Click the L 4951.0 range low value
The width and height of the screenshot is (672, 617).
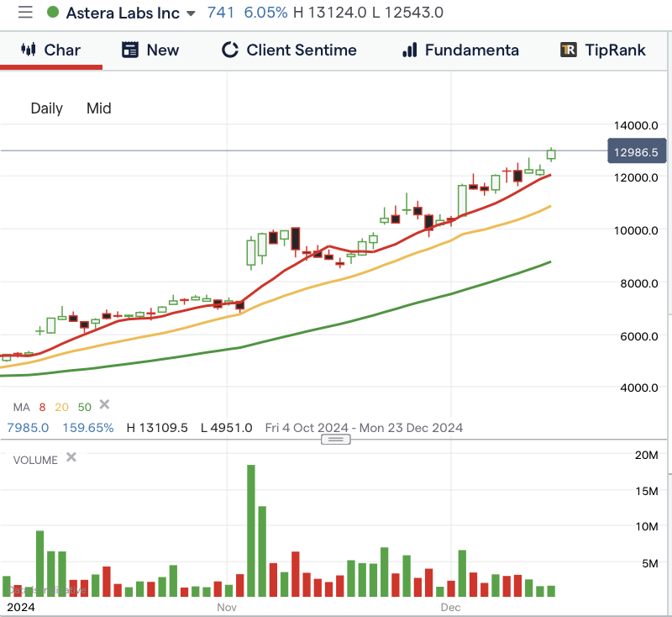(x=227, y=428)
